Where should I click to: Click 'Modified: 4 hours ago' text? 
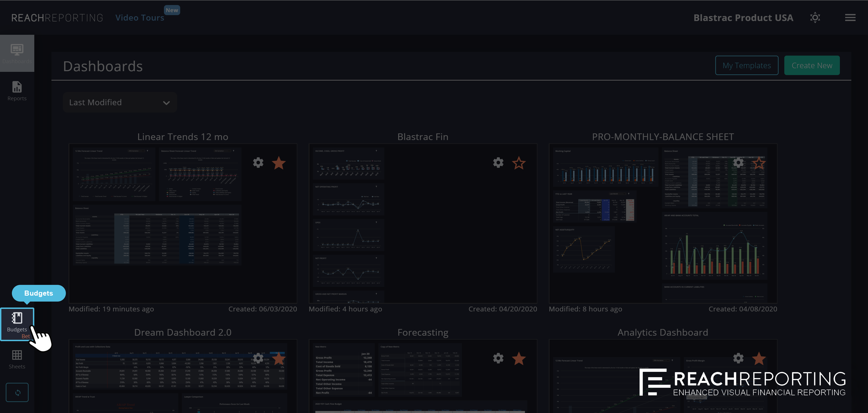(345, 309)
